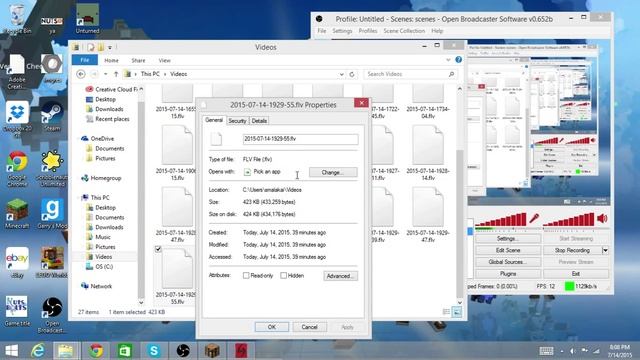Adjust the OBS microphone volume meter
The image size is (640, 360).
tap(500, 220)
